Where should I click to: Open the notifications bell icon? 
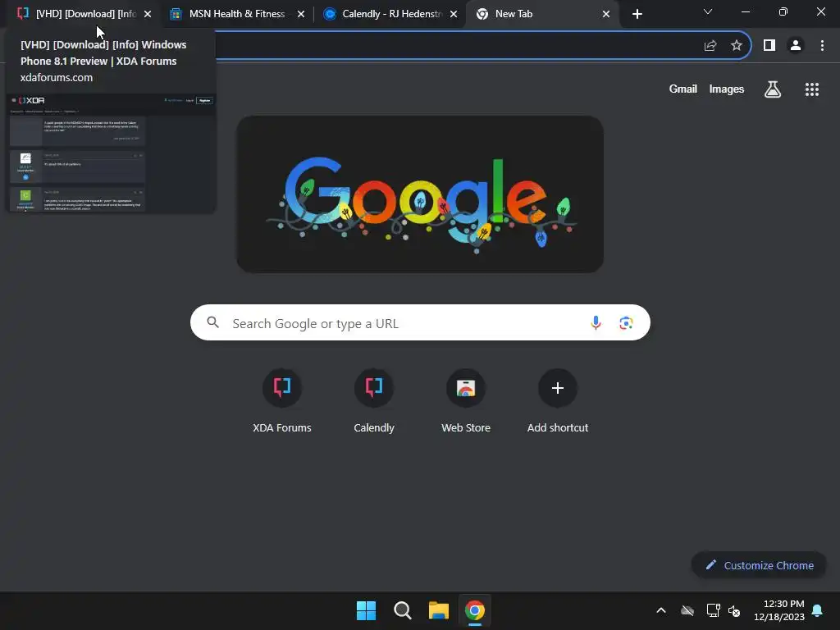pyautogui.click(x=818, y=610)
